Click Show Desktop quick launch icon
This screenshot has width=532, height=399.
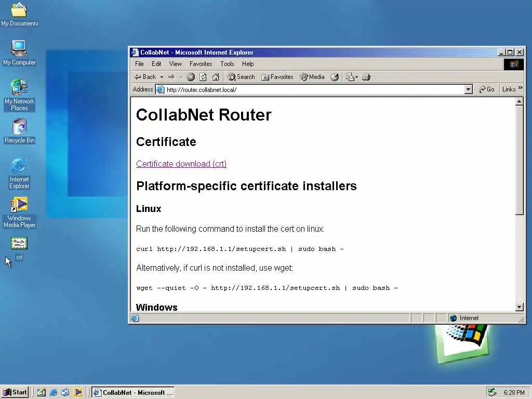click(42, 393)
